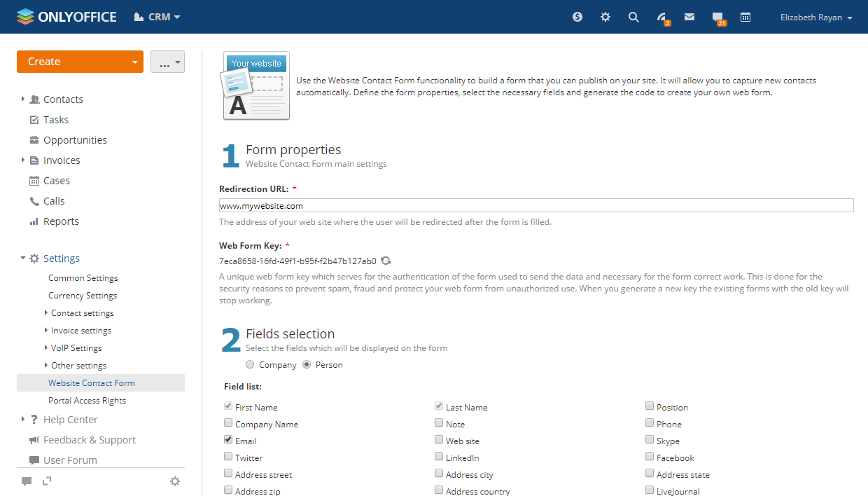Select the Company radio button

[x=250, y=364]
